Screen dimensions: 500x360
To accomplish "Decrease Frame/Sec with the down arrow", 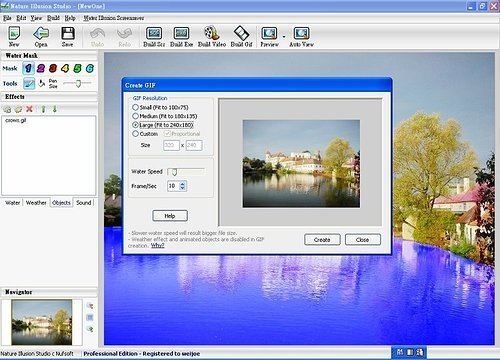I will pyautogui.click(x=182, y=188).
